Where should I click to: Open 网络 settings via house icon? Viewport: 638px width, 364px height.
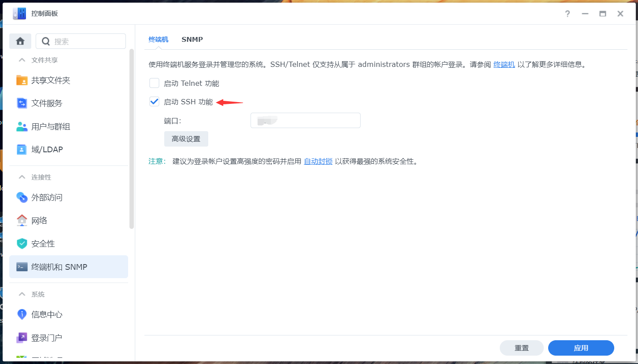pos(22,220)
